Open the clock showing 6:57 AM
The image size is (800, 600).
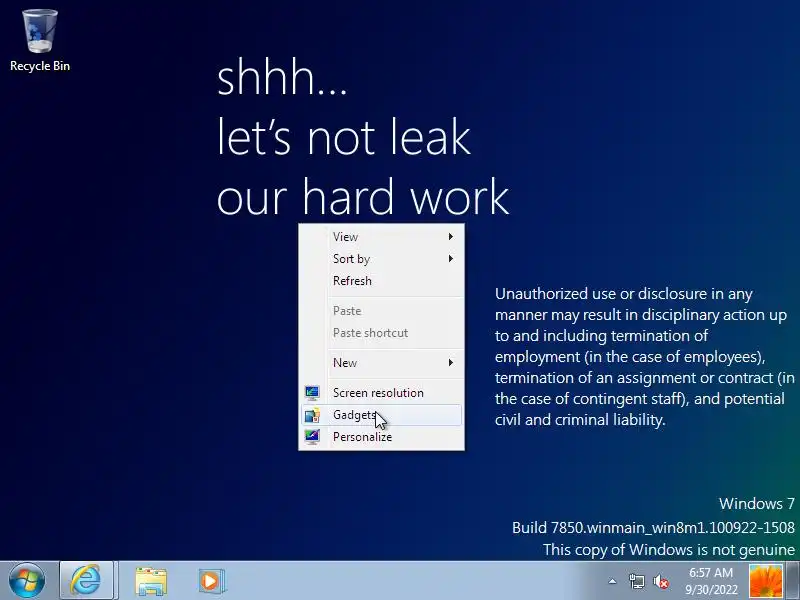pos(711,581)
